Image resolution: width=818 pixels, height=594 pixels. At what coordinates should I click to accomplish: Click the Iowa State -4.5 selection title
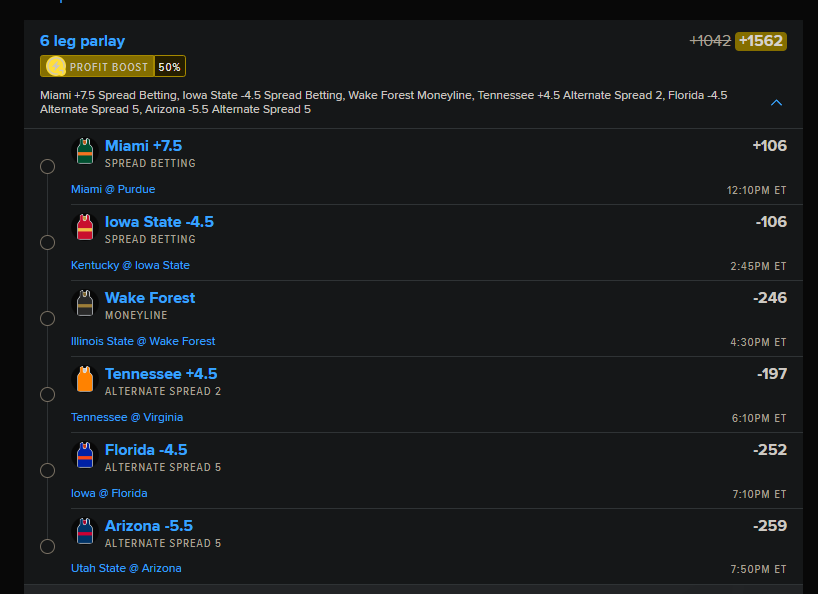(x=159, y=222)
